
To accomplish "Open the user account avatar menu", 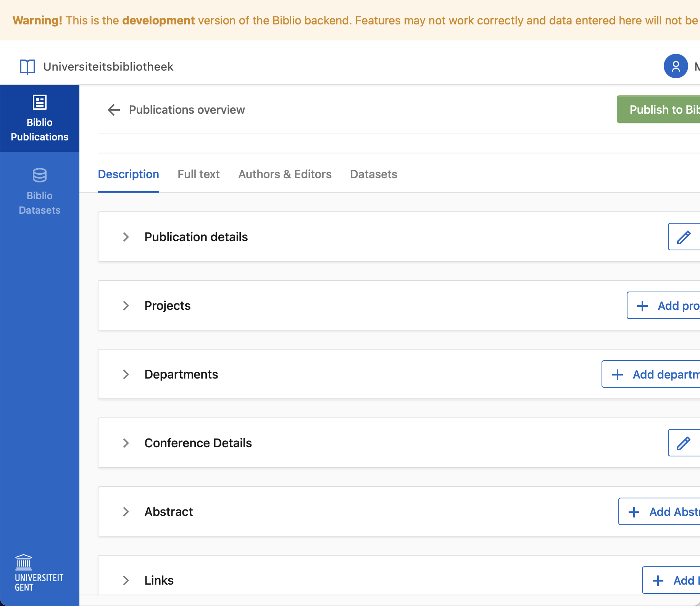I will tap(675, 66).
